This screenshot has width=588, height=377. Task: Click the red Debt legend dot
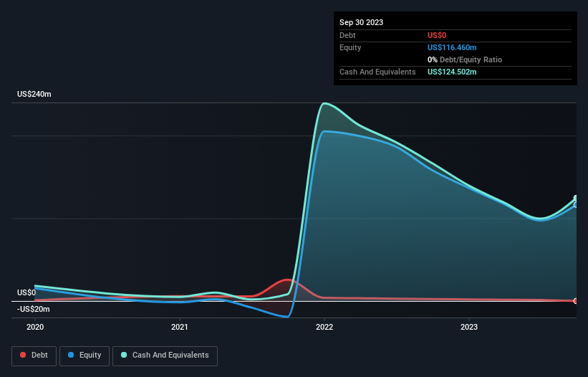(x=23, y=355)
